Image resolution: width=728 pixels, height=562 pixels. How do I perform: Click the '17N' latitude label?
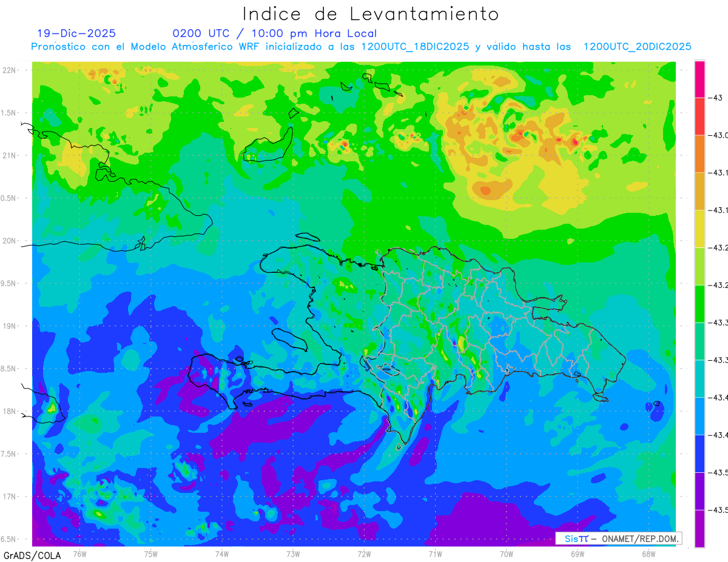coord(10,497)
